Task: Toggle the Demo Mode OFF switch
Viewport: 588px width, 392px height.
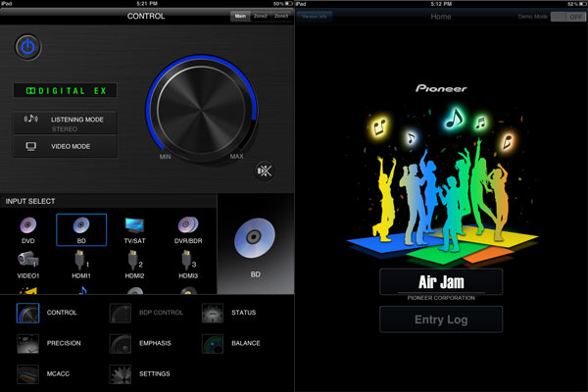Action: pos(567,17)
